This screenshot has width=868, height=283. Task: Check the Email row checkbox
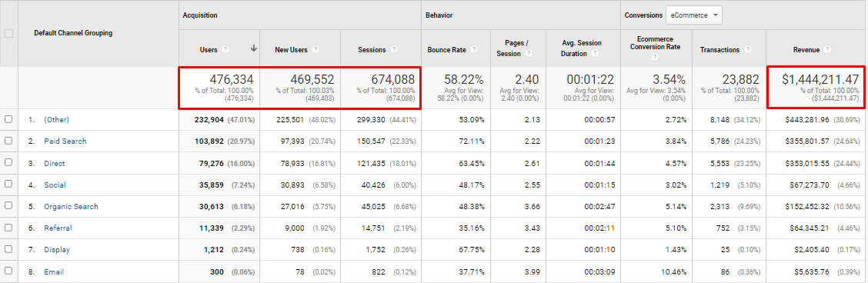coord(8,271)
